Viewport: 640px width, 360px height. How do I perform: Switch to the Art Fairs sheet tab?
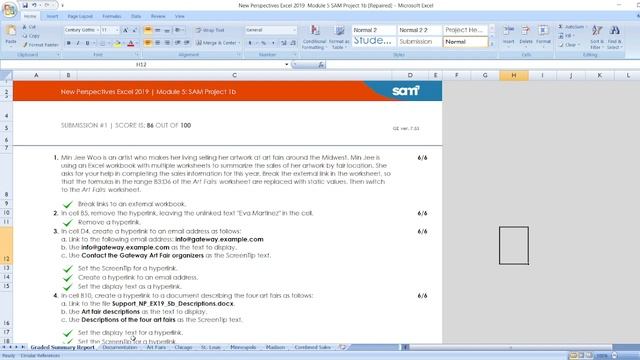pyautogui.click(x=156, y=347)
